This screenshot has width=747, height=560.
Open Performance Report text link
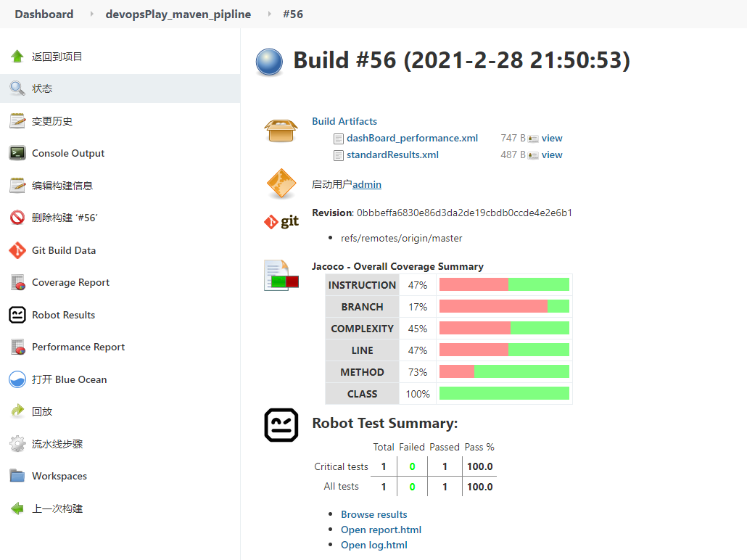[x=78, y=347]
